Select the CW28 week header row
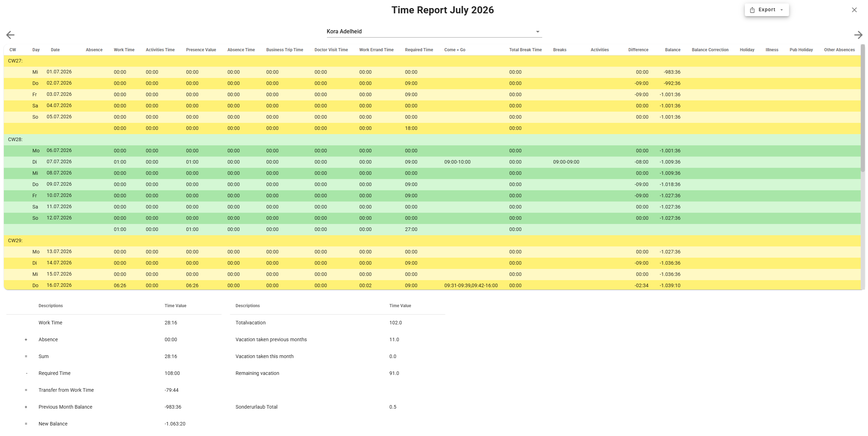 432,140
